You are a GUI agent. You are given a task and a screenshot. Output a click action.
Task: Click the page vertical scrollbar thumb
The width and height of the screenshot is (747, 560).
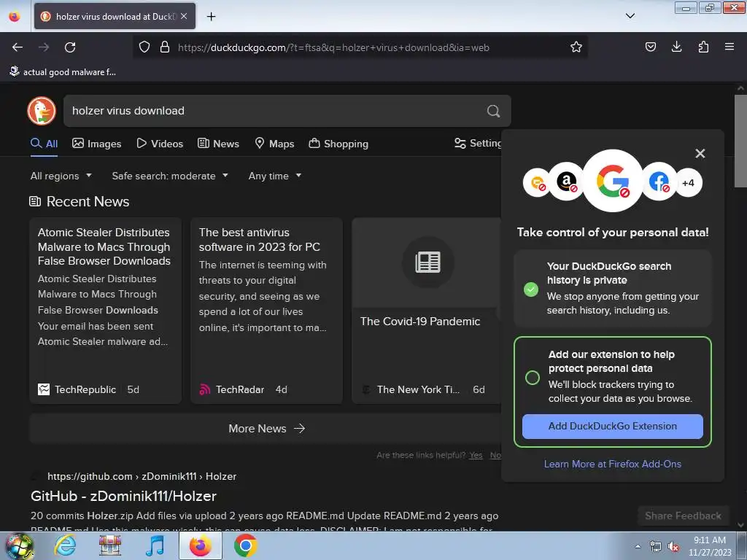click(x=740, y=141)
